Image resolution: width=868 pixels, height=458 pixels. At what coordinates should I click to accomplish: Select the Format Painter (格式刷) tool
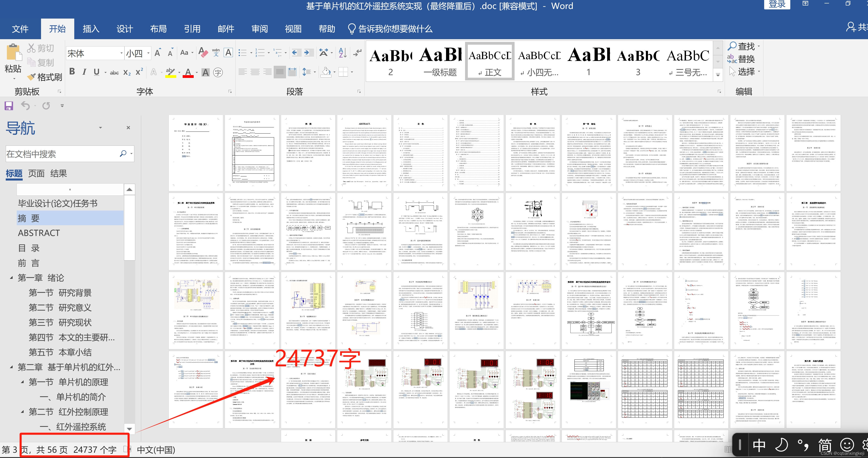pos(45,77)
